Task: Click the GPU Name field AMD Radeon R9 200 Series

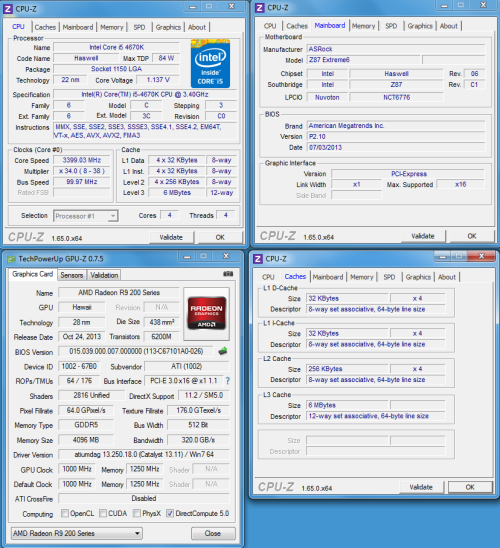Action: click(119, 293)
